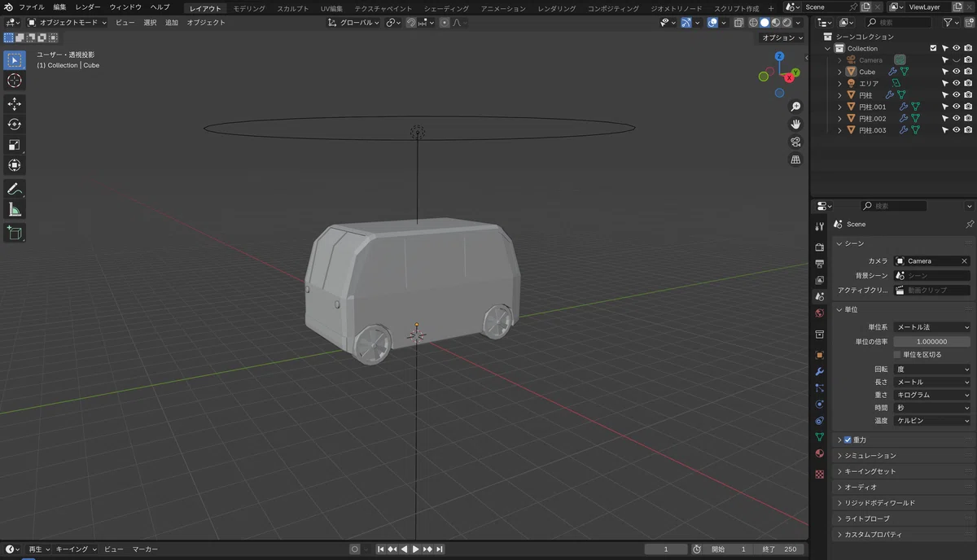The image size is (977, 560).
Task: Select the Measure ruler tool
Action: click(15, 210)
